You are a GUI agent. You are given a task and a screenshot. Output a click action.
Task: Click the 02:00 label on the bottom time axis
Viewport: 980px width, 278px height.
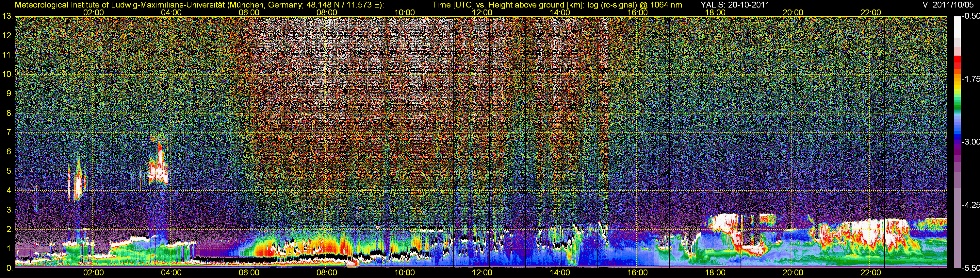[x=93, y=273]
